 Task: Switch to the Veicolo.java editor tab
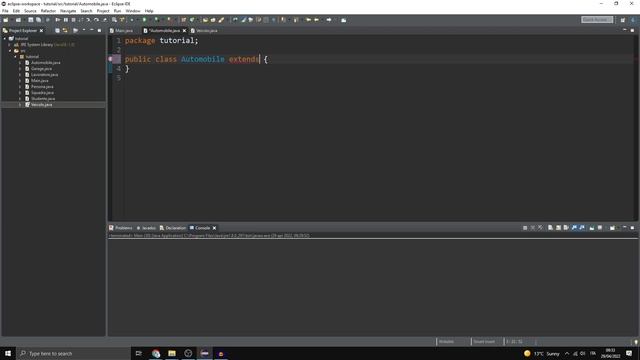coord(204,31)
